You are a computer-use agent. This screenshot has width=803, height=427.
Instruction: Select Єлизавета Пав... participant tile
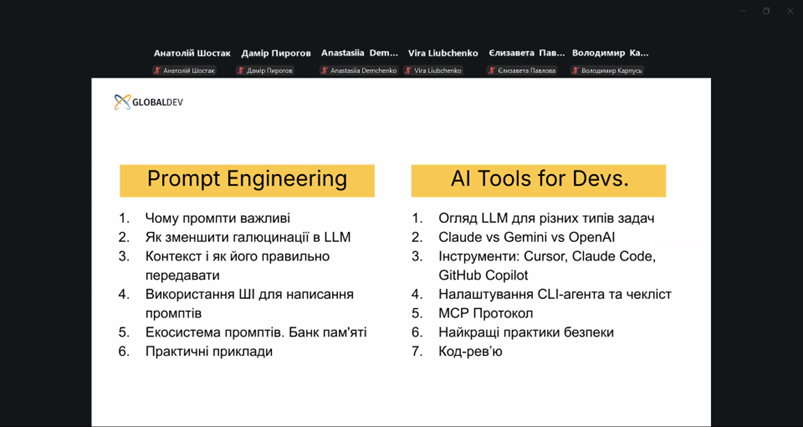(x=527, y=53)
